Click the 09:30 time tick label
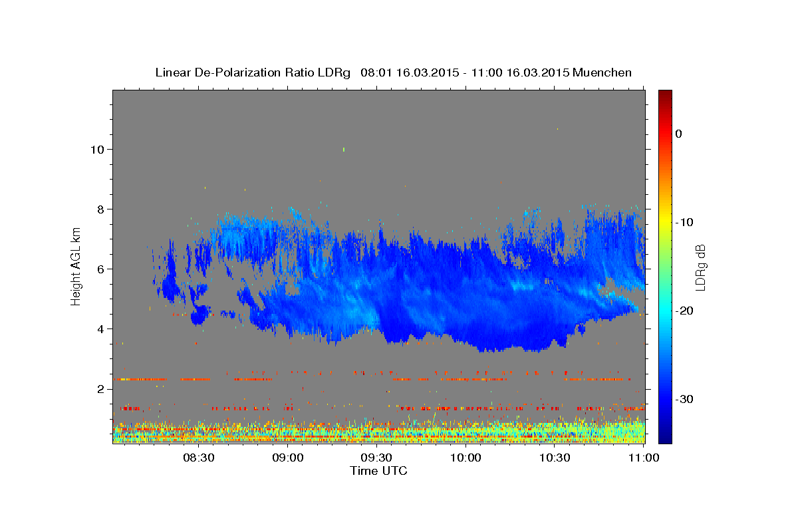Viewport: 798px width, 532px height. 377,458
